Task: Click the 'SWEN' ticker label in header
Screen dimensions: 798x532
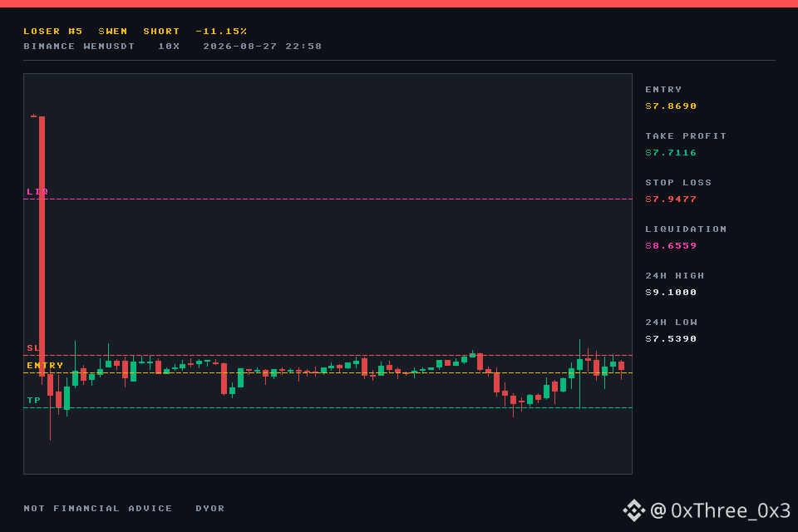Action: (x=113, y=31)
